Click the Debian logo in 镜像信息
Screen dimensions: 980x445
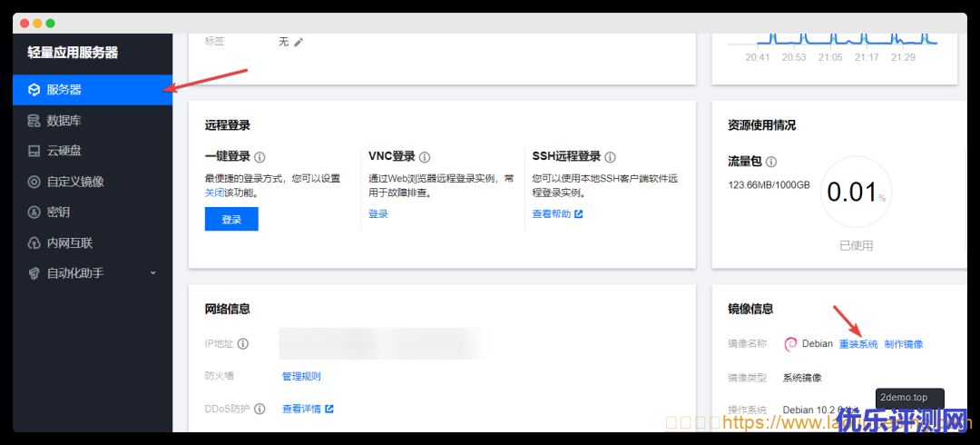point(790,344)
